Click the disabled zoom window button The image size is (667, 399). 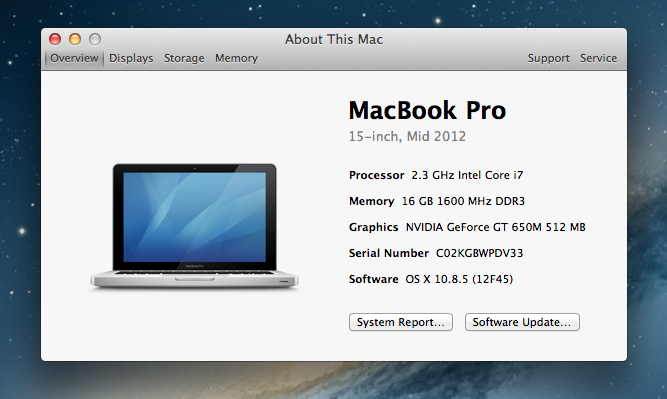click(x=95, y=39)
